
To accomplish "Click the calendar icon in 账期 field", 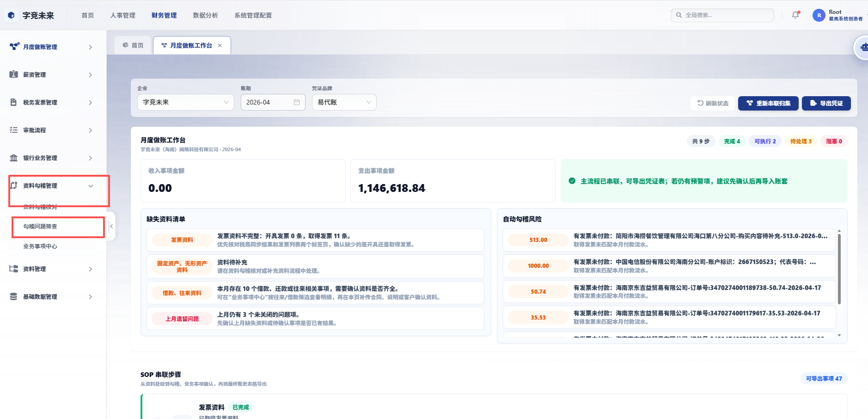I will click(x=297, y=102).
